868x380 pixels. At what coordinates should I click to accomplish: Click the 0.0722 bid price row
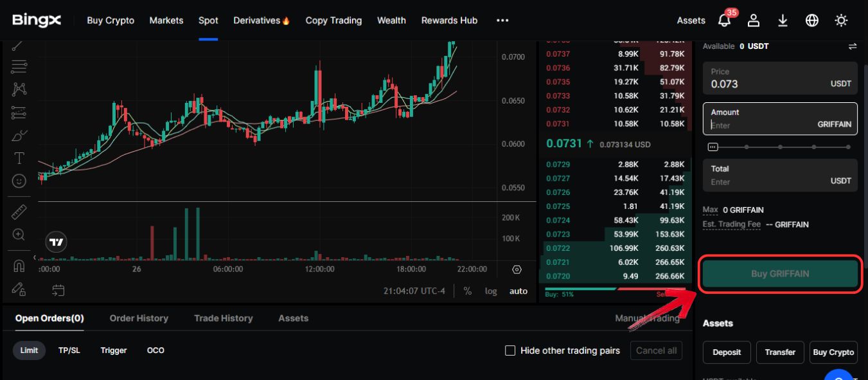615,248
